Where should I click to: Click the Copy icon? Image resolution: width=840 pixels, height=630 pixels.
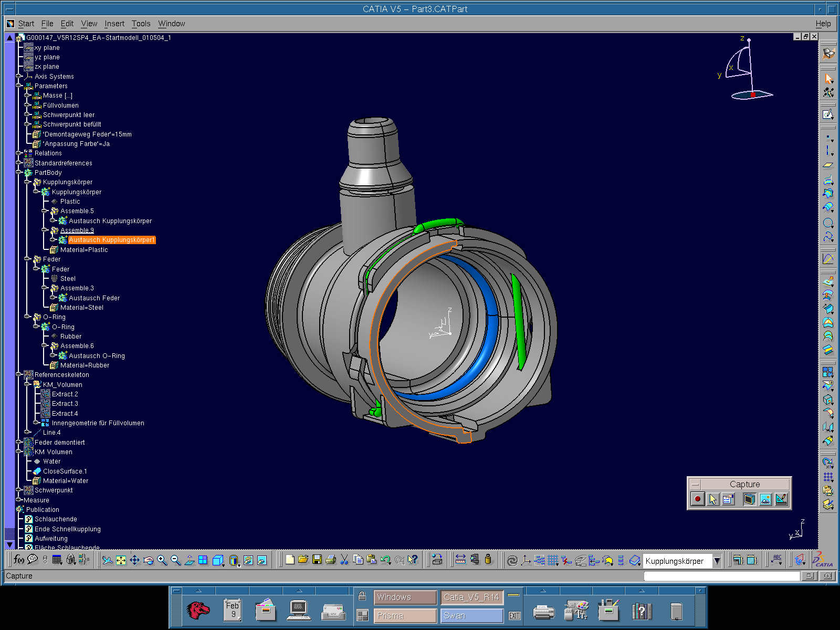[x=358, y=560]
